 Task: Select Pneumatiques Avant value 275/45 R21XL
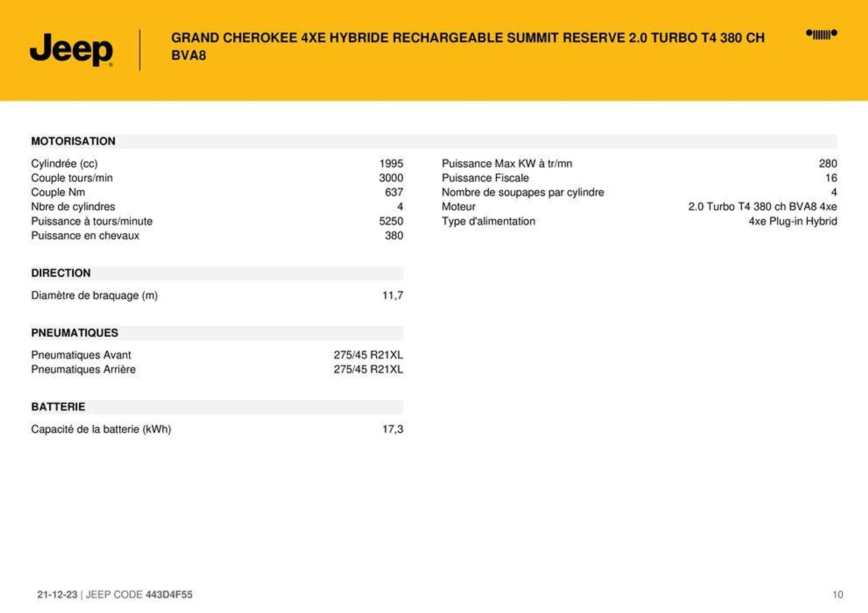[x=368, y=355]
